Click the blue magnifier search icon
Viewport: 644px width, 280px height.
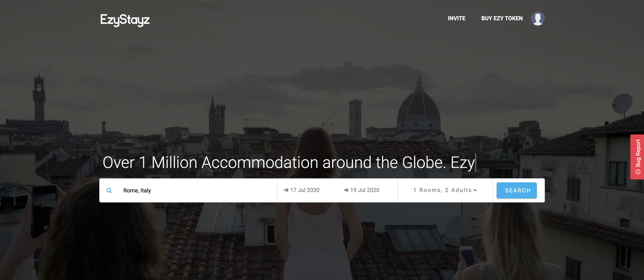tap(109, 191)
